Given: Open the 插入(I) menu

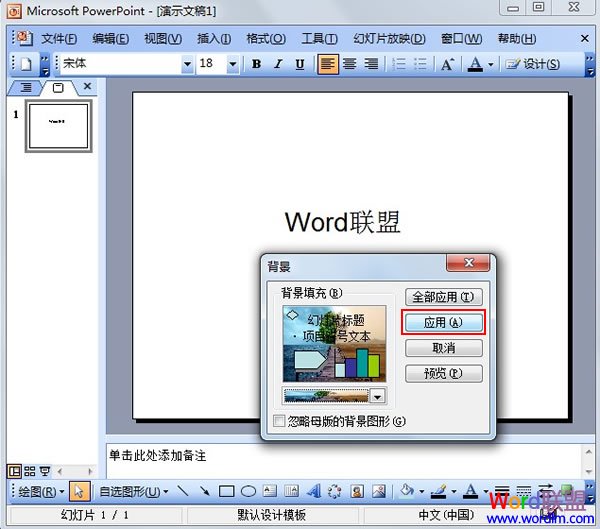Looking at the screenshot, I should pos(214,39).
